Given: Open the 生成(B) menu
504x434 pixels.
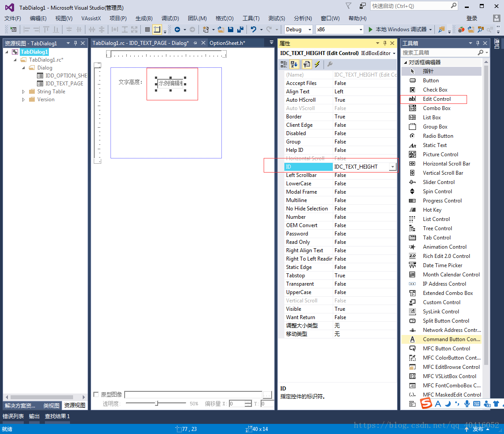Looking at the screenshot, I should pos(143,18).
